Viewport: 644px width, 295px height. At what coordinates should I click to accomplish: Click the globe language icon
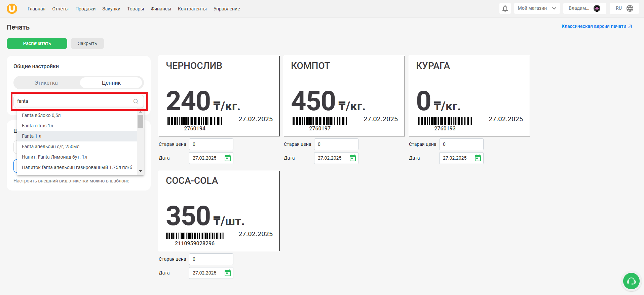630,8
